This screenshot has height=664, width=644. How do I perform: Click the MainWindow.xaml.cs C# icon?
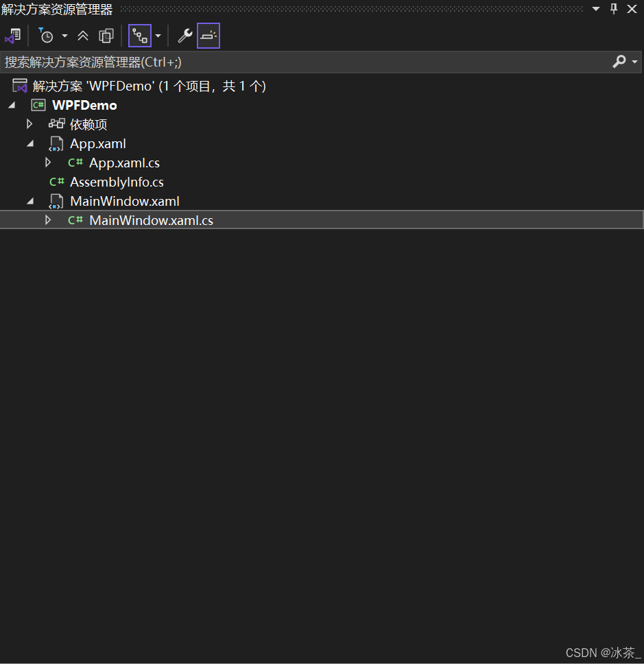coord(75,220)
